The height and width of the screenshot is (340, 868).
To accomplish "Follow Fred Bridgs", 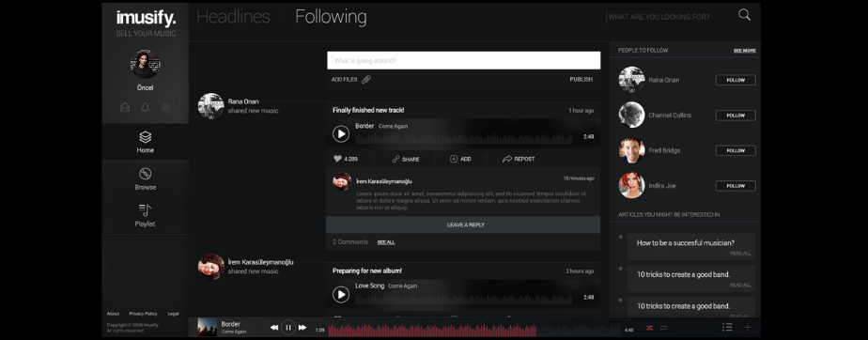I will pos(736,150).
